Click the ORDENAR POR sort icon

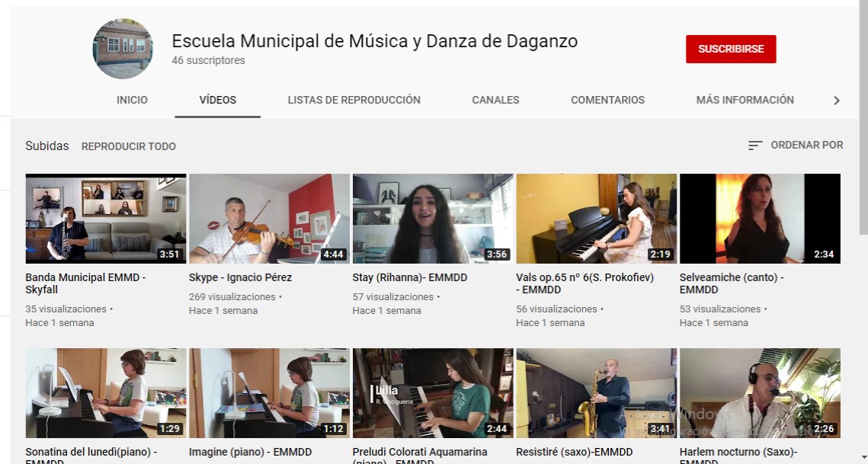755,145
